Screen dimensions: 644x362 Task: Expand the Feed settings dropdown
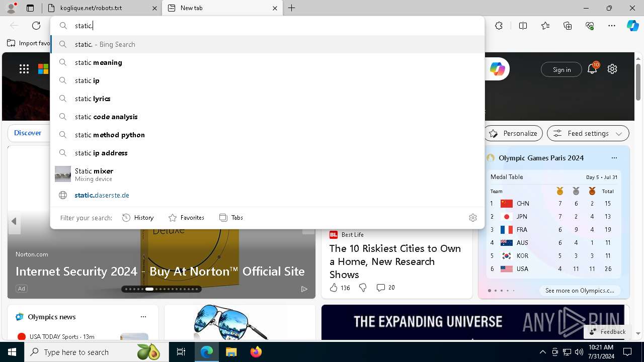tap(588, 133)
